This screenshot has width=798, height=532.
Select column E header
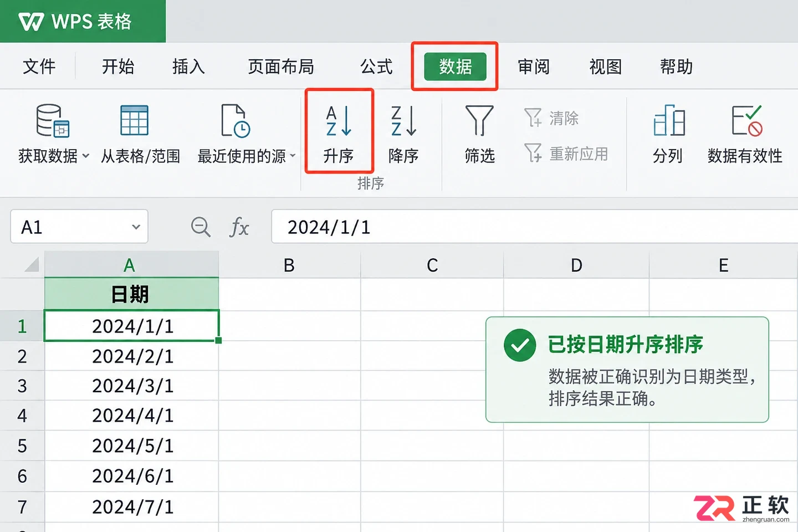[x=723, y=265]
